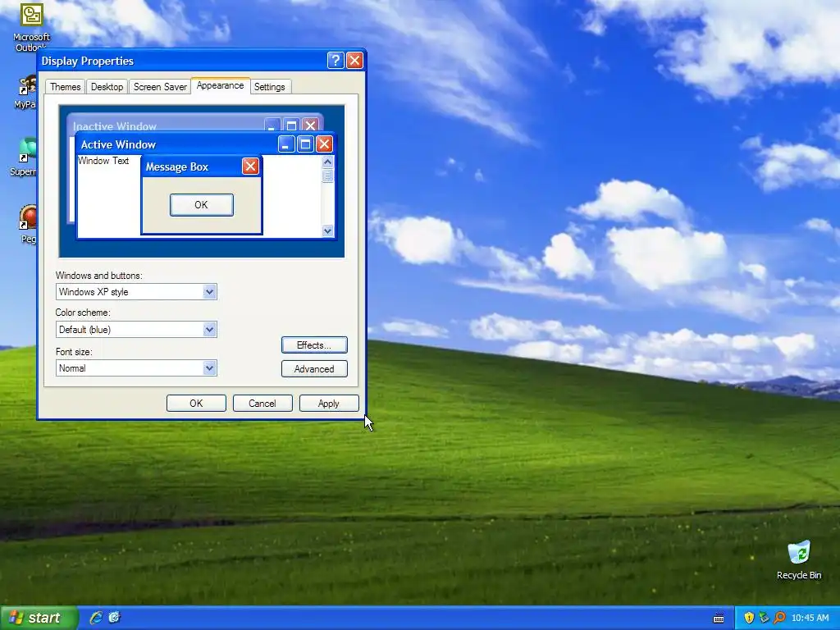Click the orange magnifier tray icon
This screenshot has height=630, width=840.
point(779,618)
